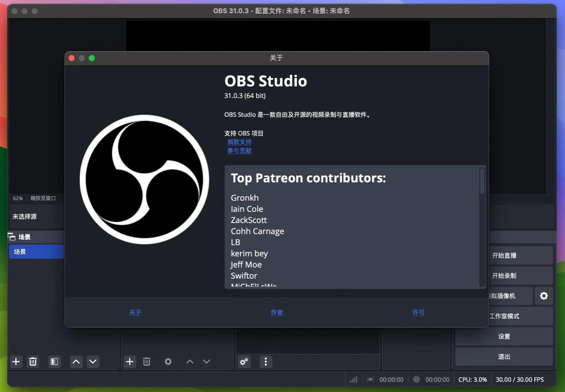Image resolution: width=565 pixels, height=392 pixels.
Task: Toggle 开始录制 to start recording
Action: click(x=504, y=275)
